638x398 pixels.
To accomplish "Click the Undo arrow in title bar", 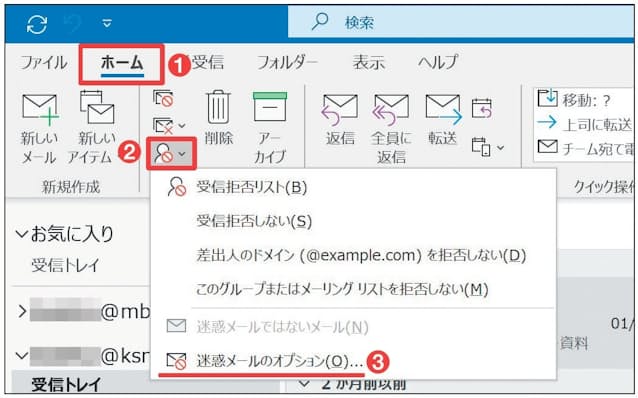I will tap(73, 23).
